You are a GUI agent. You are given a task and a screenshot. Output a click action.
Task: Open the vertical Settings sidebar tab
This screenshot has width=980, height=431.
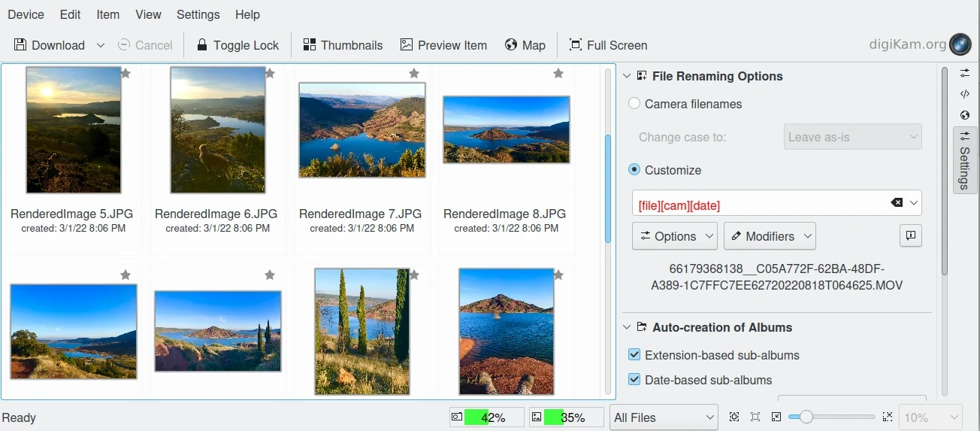(x=965, y=160)
